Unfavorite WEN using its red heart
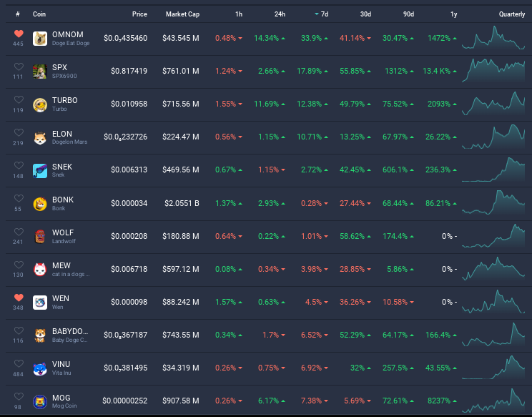Screen dimensions: 532x417 (x=19, y=298)
